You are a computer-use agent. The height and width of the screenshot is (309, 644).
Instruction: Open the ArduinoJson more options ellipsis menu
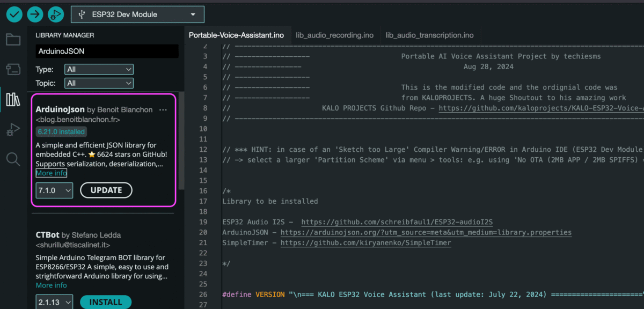click(x=163, y=109)
